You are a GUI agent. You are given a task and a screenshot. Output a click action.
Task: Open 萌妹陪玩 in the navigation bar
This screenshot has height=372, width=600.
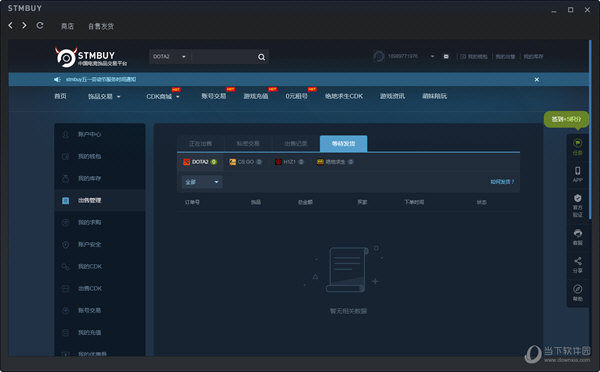[434, 96]
